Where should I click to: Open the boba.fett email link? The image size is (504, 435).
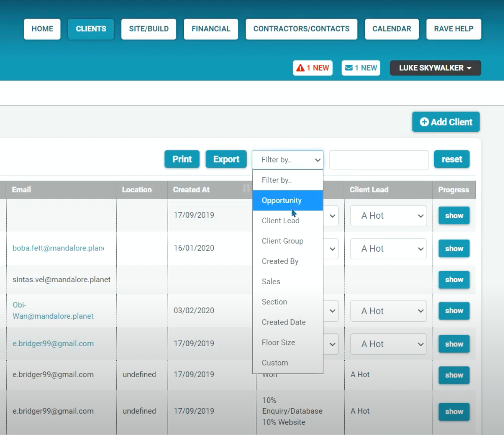point(58,248)
